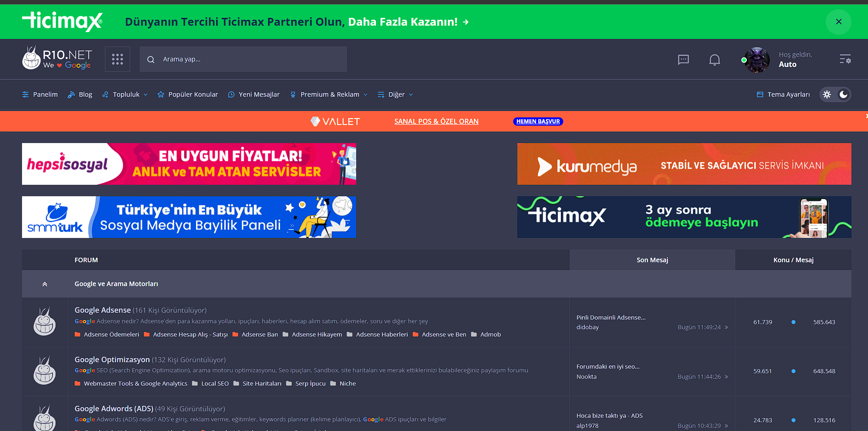
Task: Go to latest Google Adsense post arrow
Action: (x=726, y=327)
